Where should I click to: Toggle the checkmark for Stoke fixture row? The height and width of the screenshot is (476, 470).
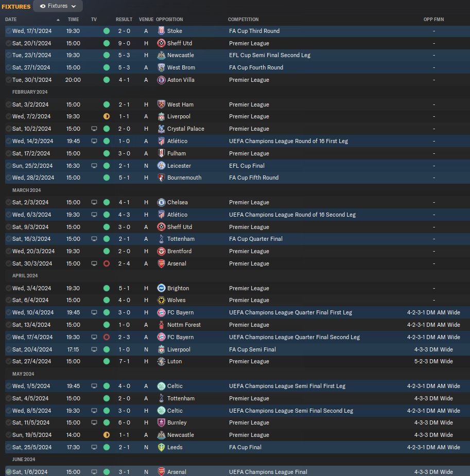pos(9,31)
